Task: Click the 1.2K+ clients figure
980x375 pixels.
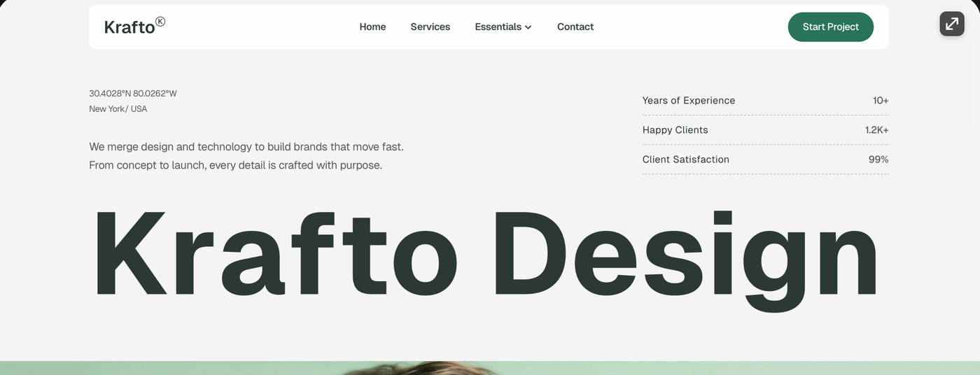Action: pos(876,130)
